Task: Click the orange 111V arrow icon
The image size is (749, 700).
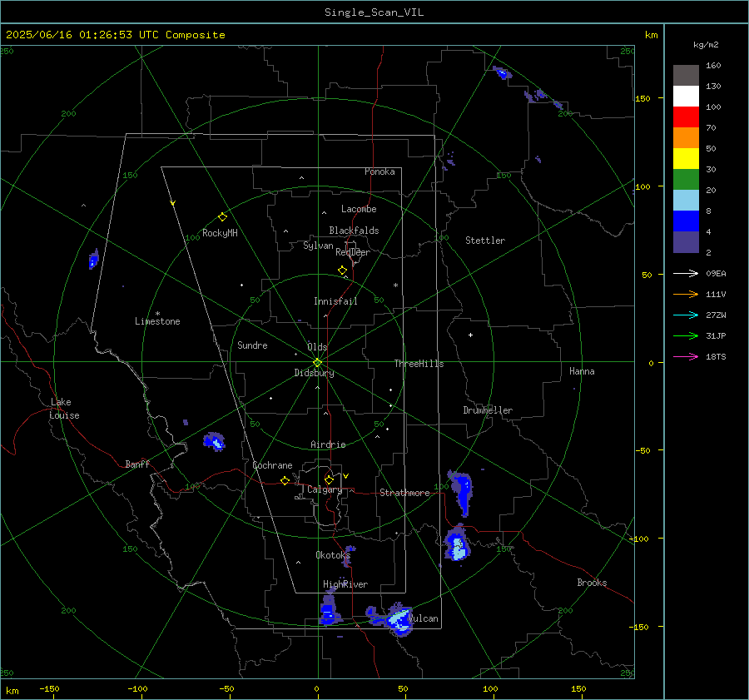Action: pos(686,295)
